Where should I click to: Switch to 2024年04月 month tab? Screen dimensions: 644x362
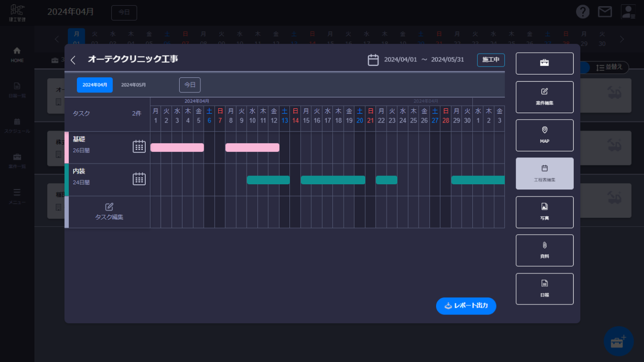click(x=95, y=85)
